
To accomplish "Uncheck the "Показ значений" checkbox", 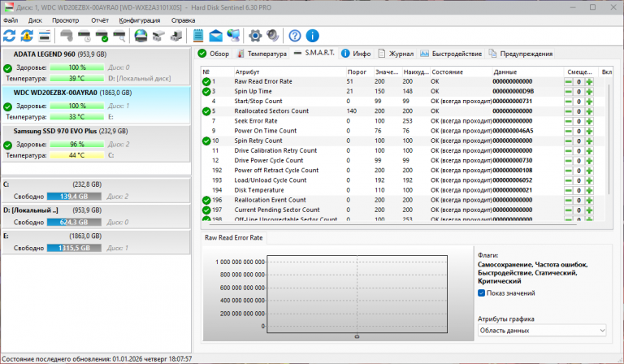I will [x=483, y=293].
